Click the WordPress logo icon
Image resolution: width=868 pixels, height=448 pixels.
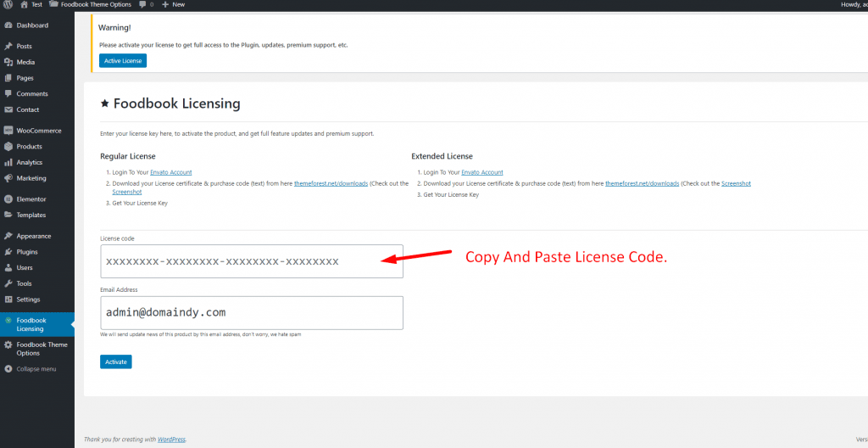point(8,4)
